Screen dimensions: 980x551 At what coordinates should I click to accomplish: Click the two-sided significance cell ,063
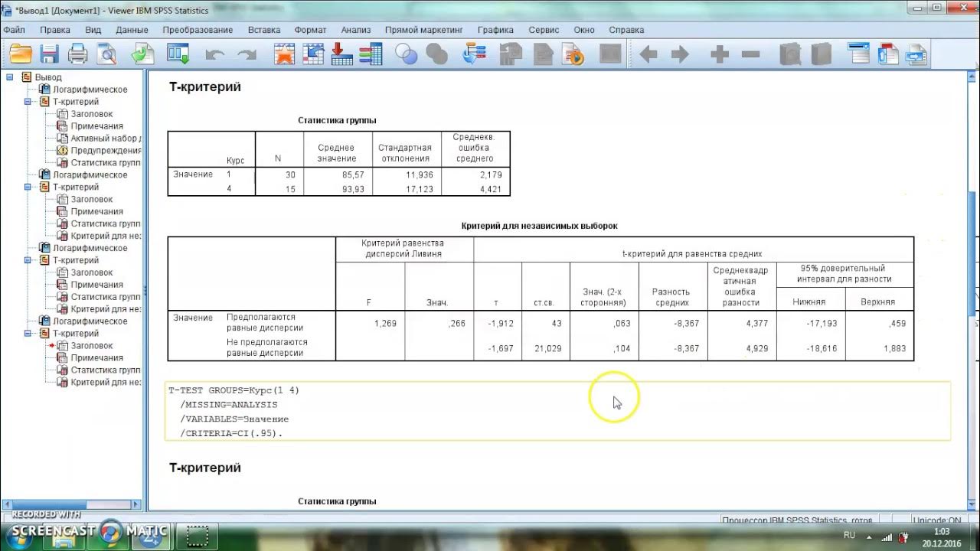(622, 324)
